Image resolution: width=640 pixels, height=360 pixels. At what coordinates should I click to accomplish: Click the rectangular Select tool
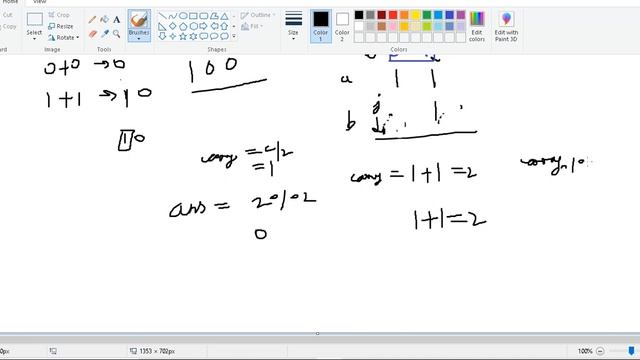(x=34, y=19)
